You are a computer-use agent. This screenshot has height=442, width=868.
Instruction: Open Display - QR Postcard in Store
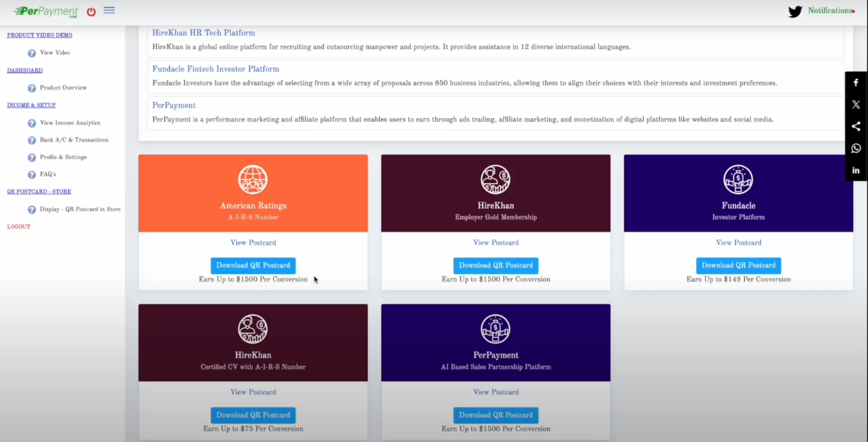coord(80,209)
